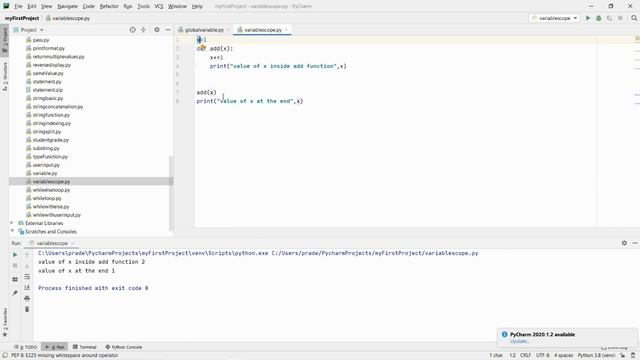Run variablescope from the top toolbar
This screenshot has width=640, height=360.
pos(588,18)
